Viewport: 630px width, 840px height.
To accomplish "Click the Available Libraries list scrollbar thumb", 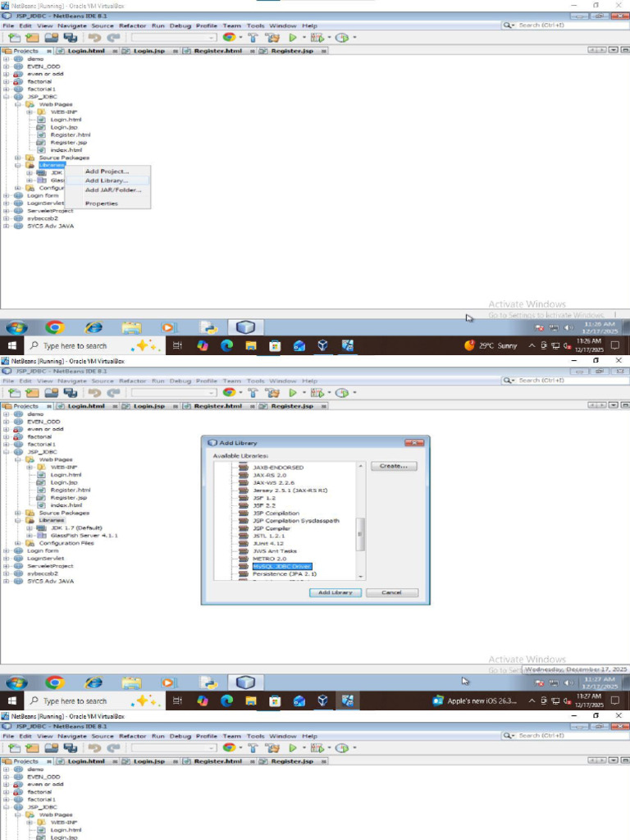I will (361, 534).
